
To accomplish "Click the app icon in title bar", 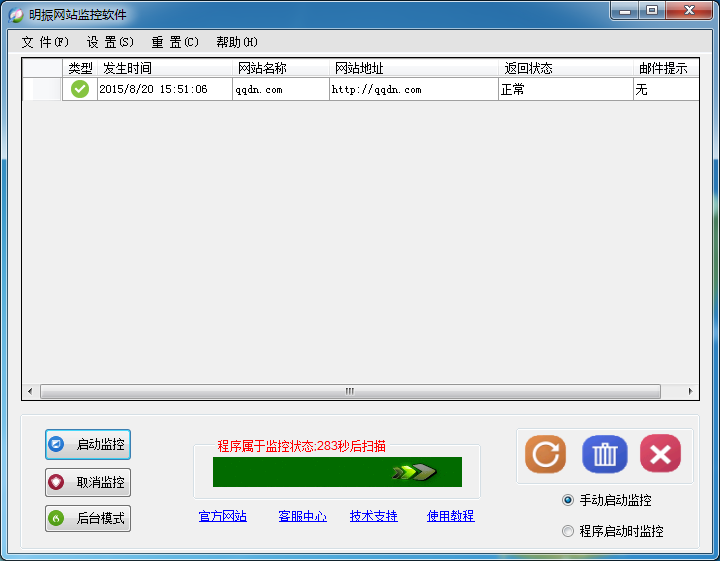I will point(16,15).
